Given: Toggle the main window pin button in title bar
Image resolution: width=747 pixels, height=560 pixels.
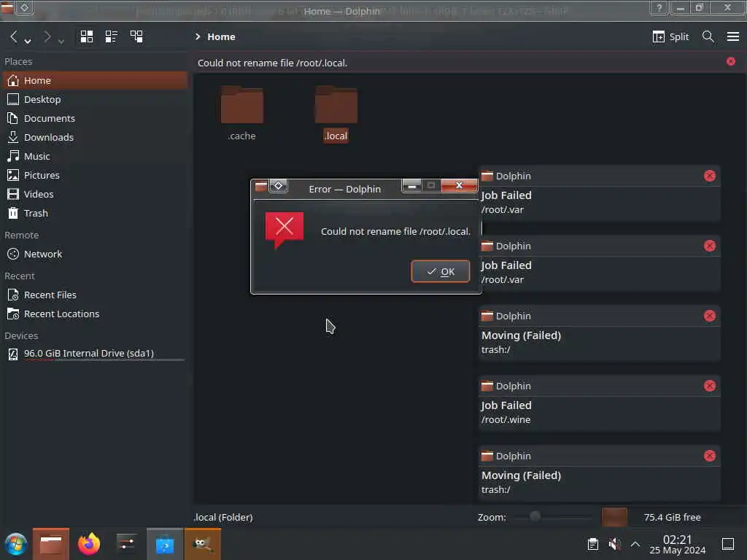Looking at the screenshot, I should click(24, 7).
